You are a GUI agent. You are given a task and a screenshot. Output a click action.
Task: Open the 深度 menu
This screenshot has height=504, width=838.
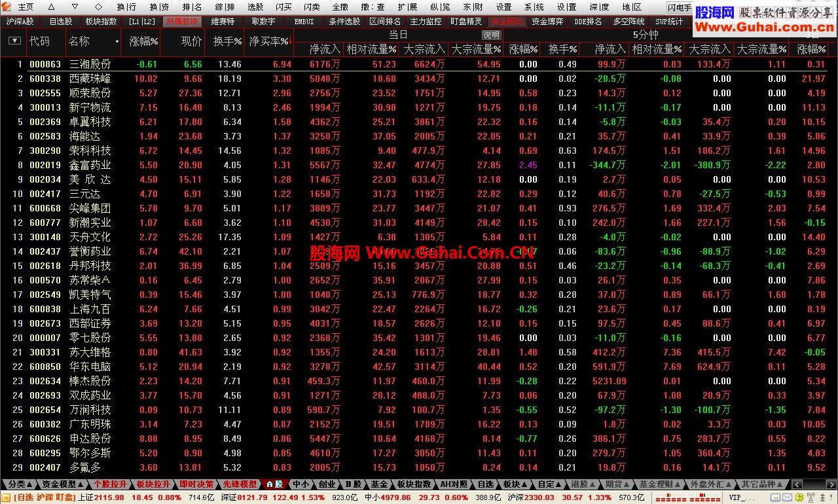point(599,7)
